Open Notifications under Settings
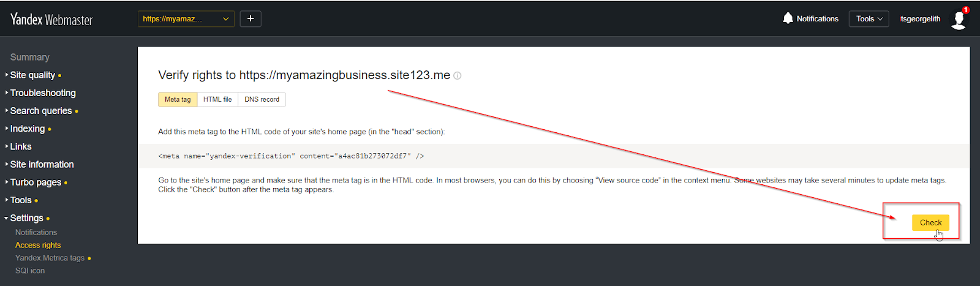 point(36,232)
